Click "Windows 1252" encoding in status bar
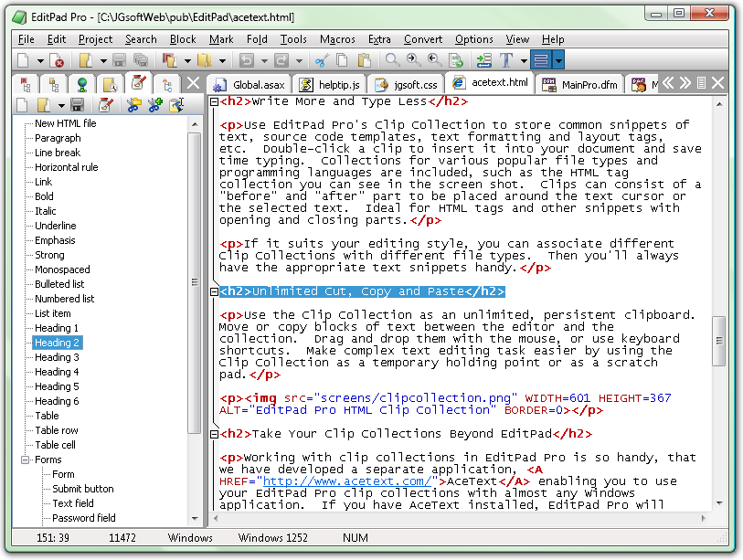This screenshot has width=743, height=560. pyautogui.click(x=273, y=538)
